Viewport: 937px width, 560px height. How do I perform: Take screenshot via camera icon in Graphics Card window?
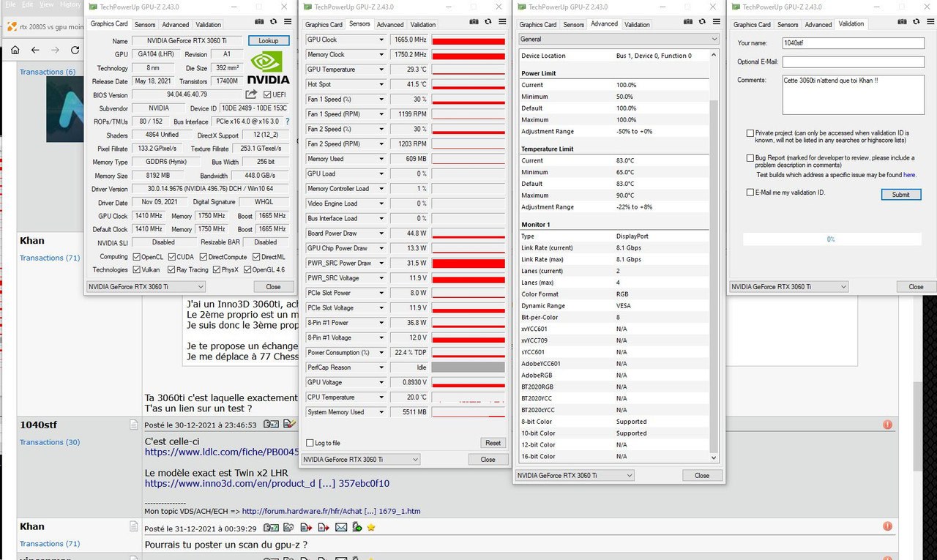[258, 23]
